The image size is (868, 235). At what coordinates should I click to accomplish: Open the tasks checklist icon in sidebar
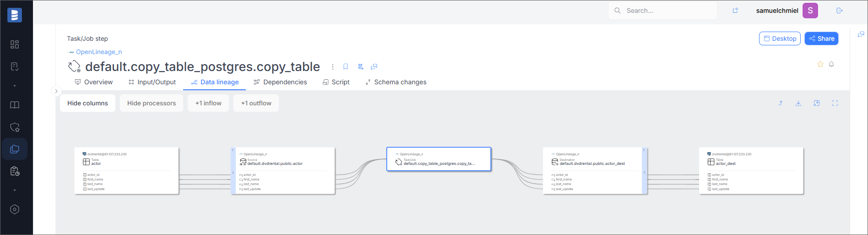[15, 67]
